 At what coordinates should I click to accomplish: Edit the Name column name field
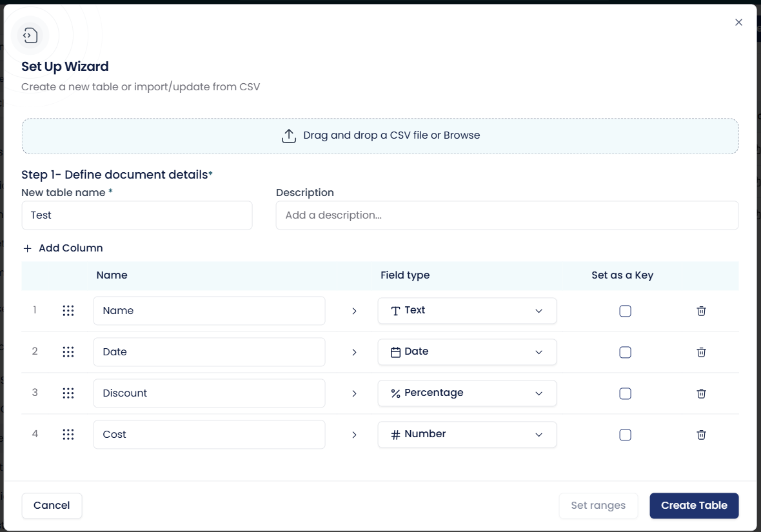209,311
